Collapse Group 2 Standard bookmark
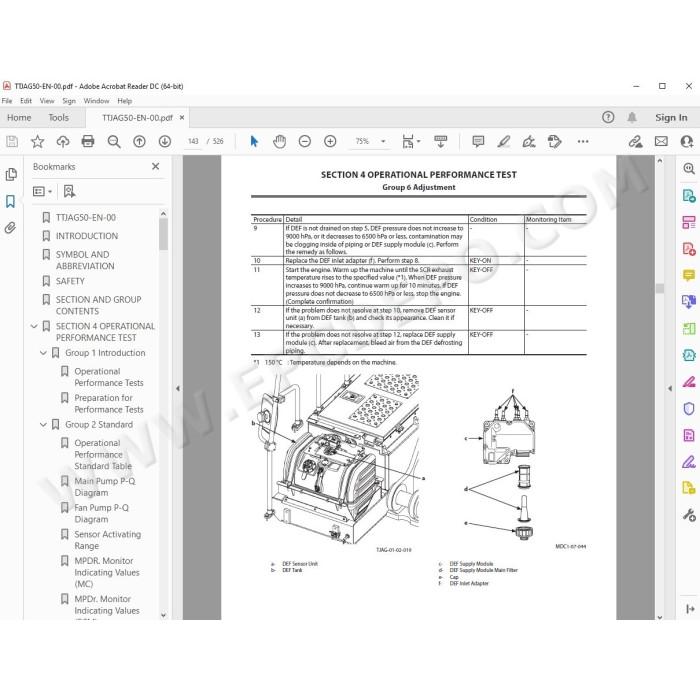Viewport: 700px width, 700px height. 43,425
